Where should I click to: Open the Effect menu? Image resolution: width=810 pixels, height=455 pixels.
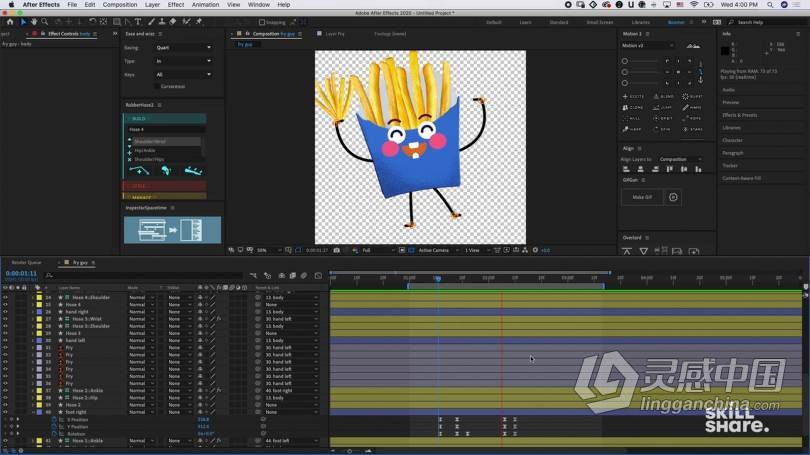pyautogui.click(x=176, y=5)
